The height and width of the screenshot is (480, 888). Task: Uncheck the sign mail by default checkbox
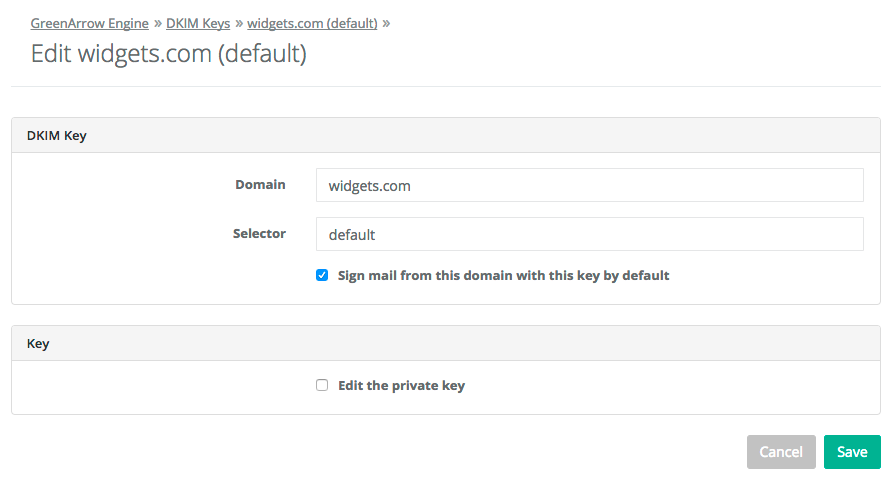click(322, 275)
